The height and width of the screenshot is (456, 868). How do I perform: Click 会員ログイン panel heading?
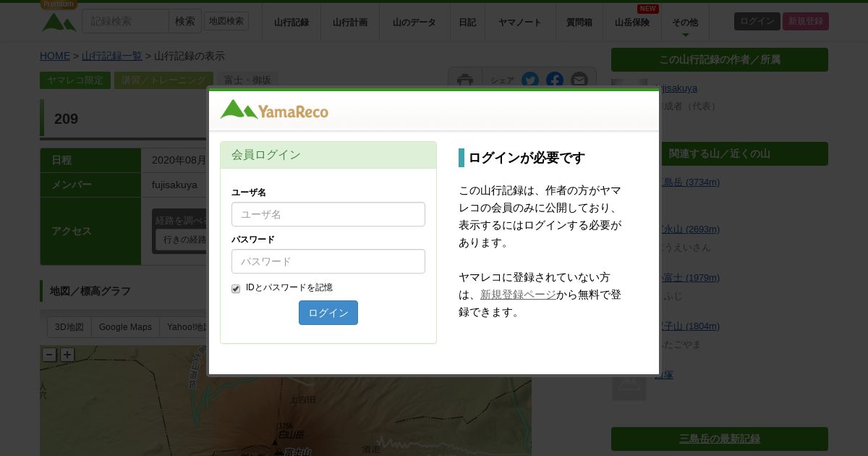328,155
